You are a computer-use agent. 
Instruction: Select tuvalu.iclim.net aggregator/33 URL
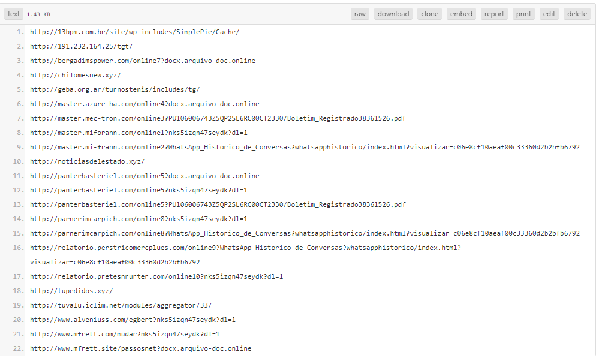[x=121, y=306]
